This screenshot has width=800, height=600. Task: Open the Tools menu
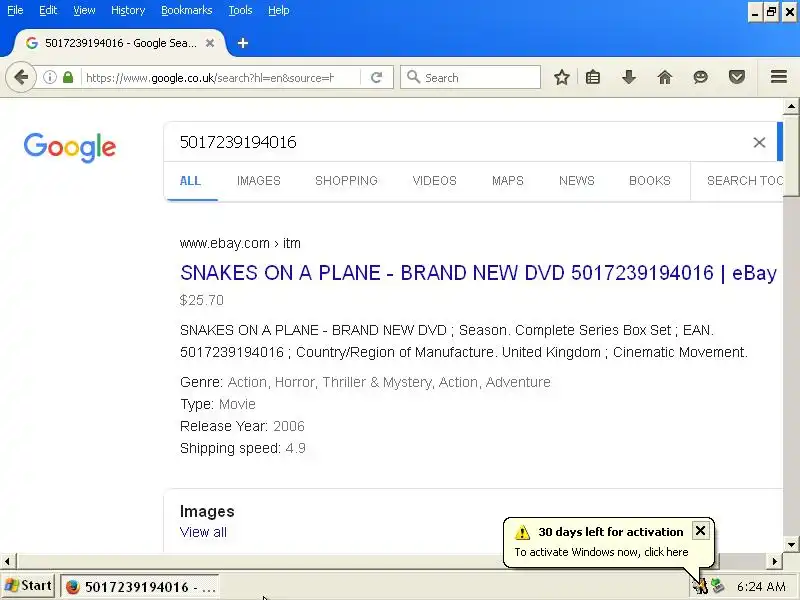tap(240, 10)
